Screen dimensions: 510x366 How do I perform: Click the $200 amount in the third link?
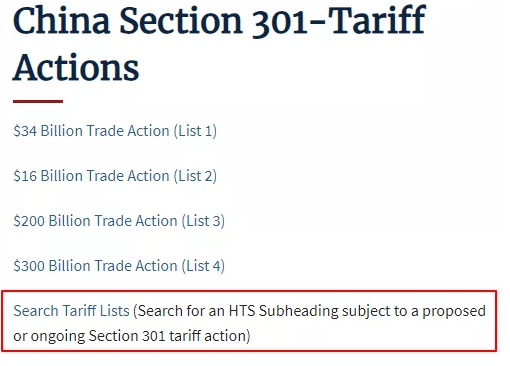[x=29, y=221]
